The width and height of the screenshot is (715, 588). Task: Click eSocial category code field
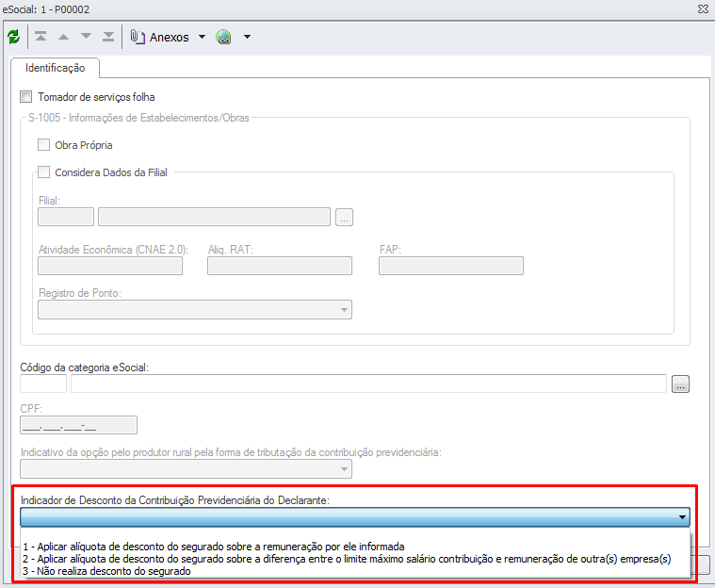(43, 384)
